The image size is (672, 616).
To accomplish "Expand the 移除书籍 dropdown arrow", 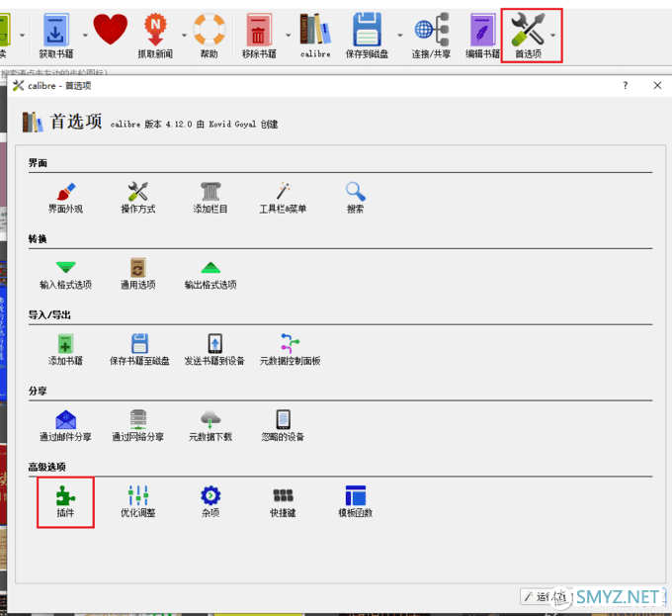I will (288, 36).
